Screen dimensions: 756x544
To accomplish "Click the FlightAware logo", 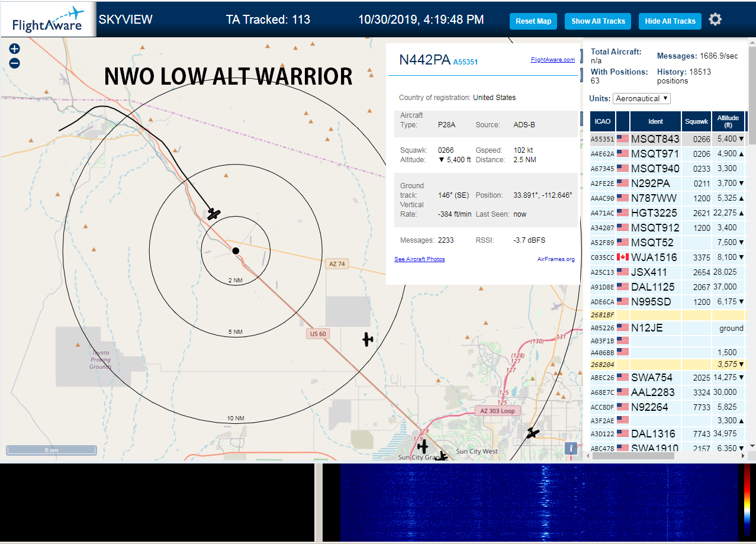I will 48,20.
